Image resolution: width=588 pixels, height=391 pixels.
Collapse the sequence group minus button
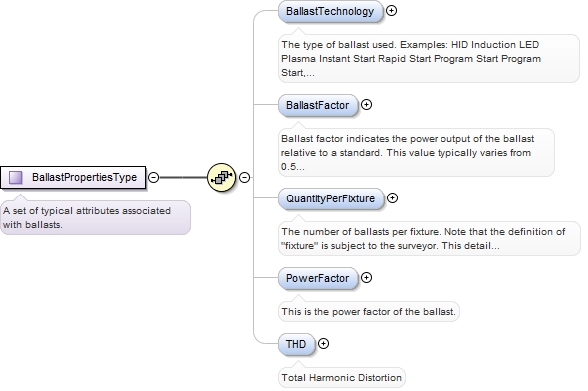pyautogui.click(x=245, y=177)
